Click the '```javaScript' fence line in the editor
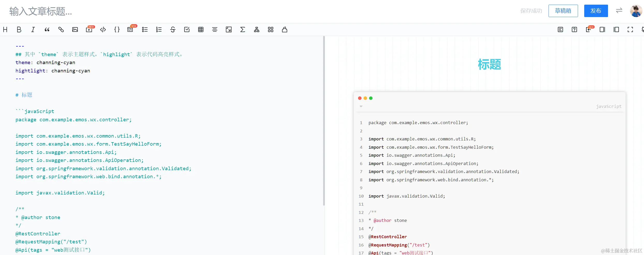644x255 pixels. pyautogui.click(x=35, y=111)
